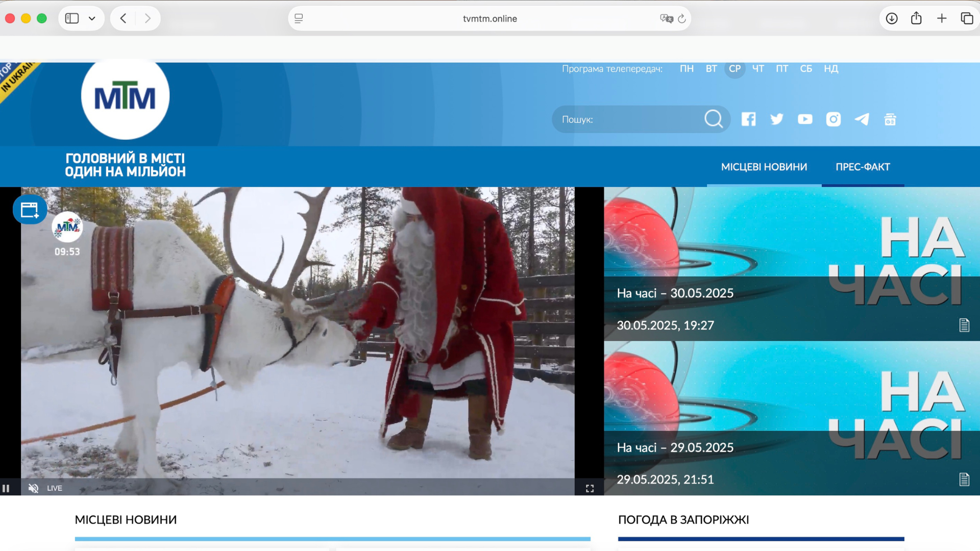The height and width of the screenshot is (551, 980).
Task: Unmute the live video player
Action: [33, 488]
